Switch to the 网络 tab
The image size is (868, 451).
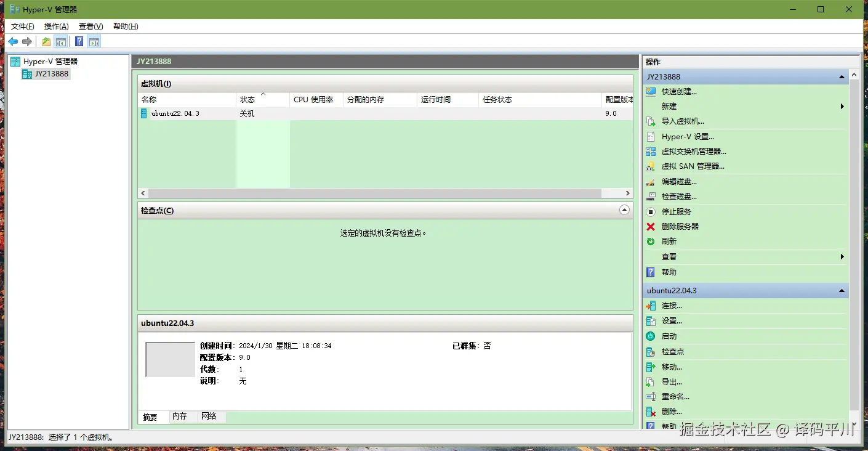point(212,416)
